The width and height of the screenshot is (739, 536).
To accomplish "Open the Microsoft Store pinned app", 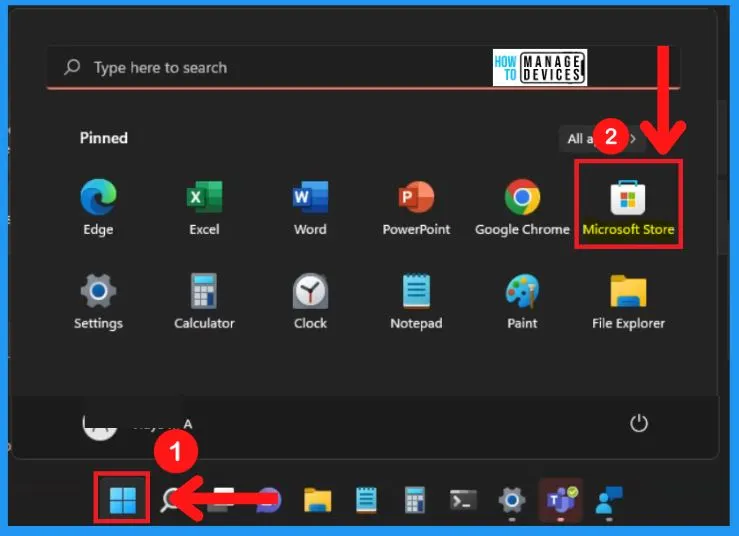I will coord(628,206).
